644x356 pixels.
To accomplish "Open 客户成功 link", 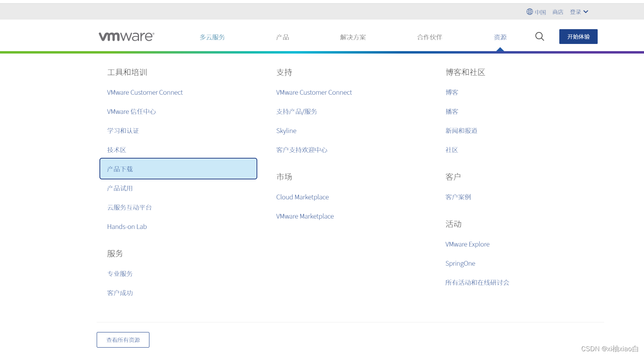I will (120, 293).
